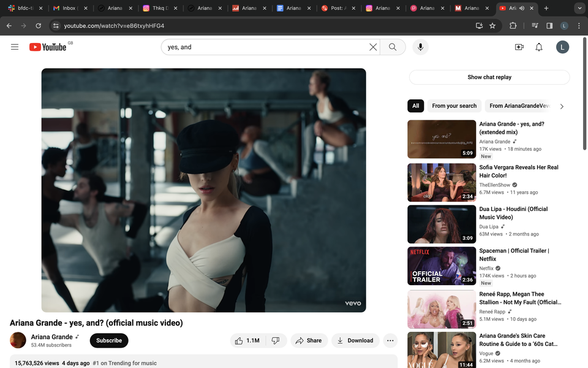Click TheEllenShow channel name
This screenshot has width=588, height=368.
pos(495,185)
